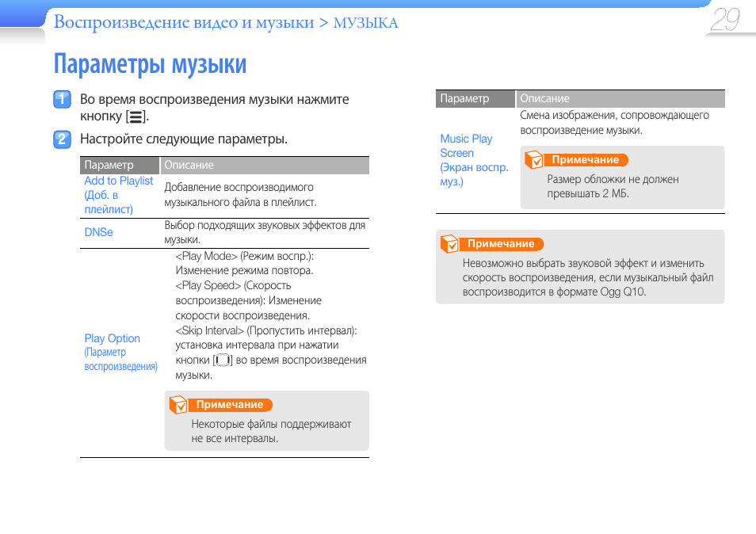Open the МУЗЫКА breadcrumb section
The image size is (756, 534).
368,22
